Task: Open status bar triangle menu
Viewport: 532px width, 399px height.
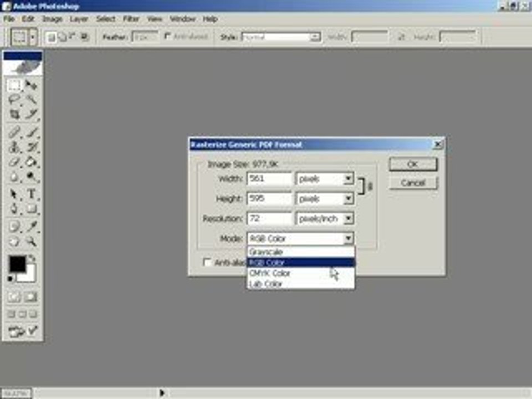Action: point(162,393)
